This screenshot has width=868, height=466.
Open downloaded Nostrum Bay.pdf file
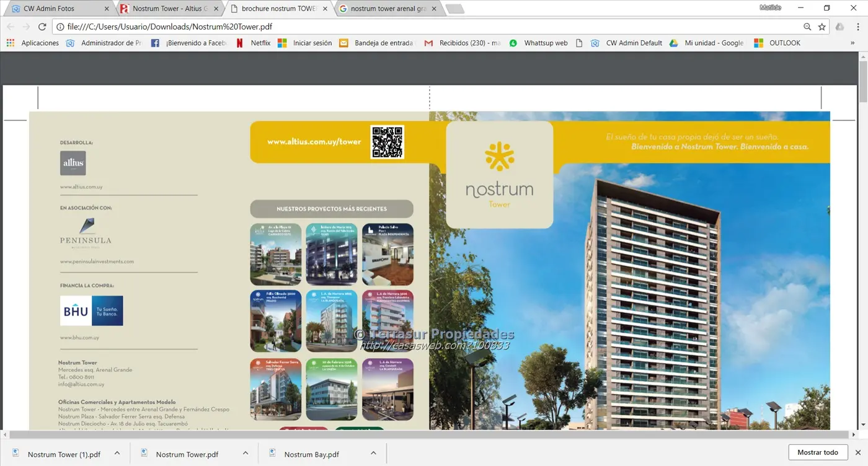304,454
